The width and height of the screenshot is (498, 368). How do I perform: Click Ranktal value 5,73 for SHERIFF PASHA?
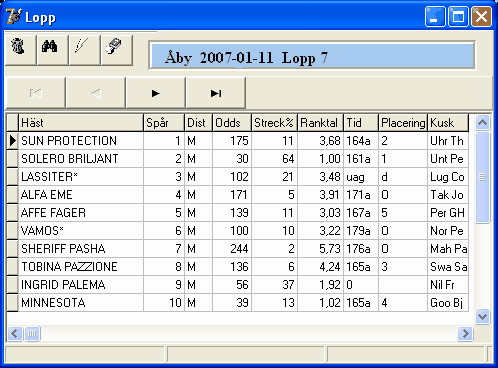[x=320, y=249]
